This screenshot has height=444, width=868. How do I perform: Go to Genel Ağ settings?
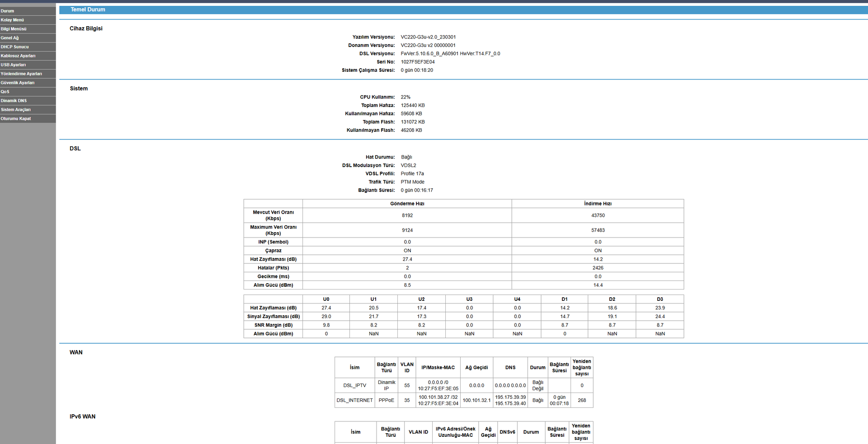pyautogui.click(x=28, y=38)
